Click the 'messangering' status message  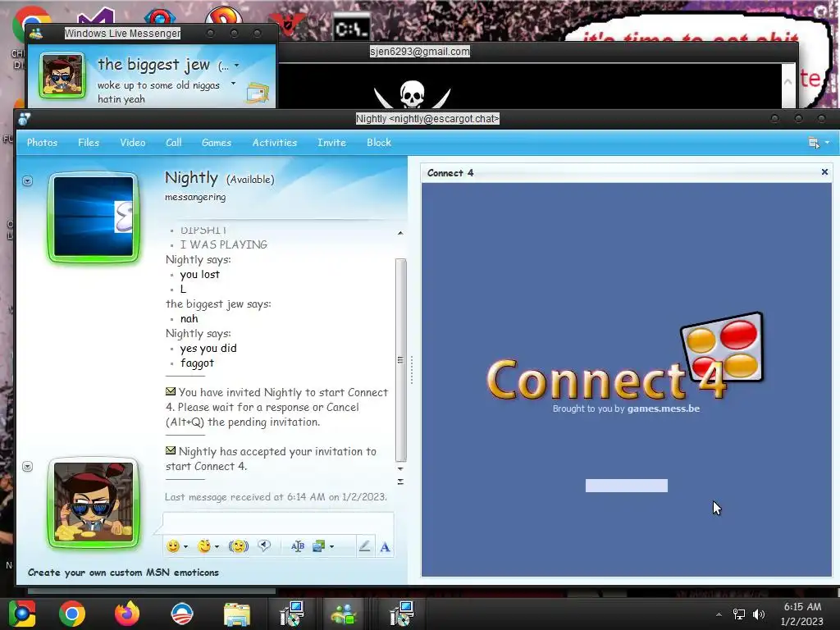(x=195, y=197)
